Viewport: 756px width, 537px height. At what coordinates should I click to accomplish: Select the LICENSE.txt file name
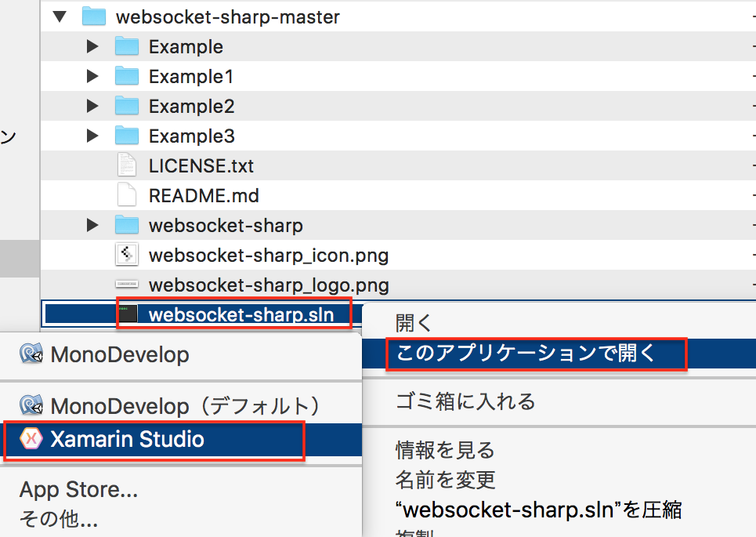click(x=201, y=166)
